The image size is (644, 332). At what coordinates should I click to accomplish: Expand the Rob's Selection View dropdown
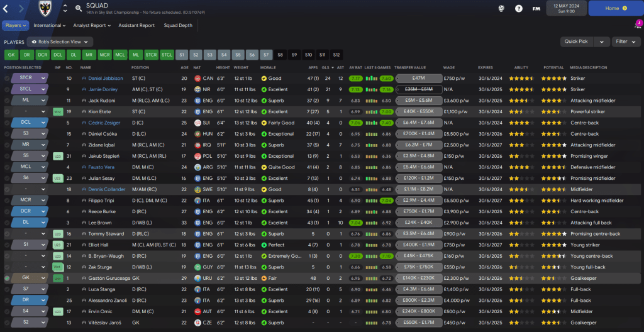pyautogui.click(x=60, y=41)
